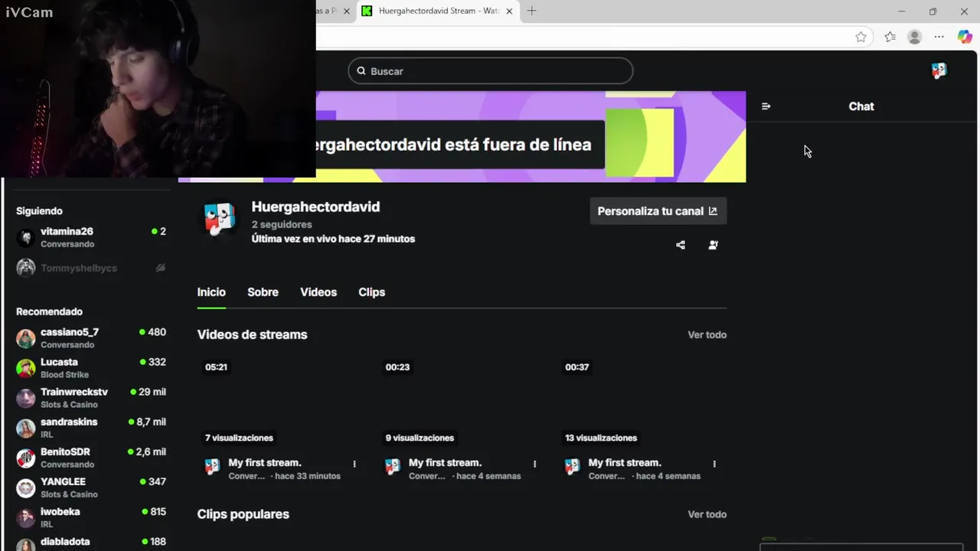
Task: Open options for 13 visualizaciones video
Action: coord(714,464)
